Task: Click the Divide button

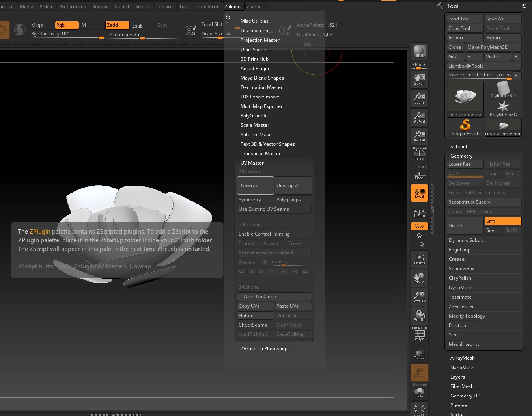Action: (465, 226)
